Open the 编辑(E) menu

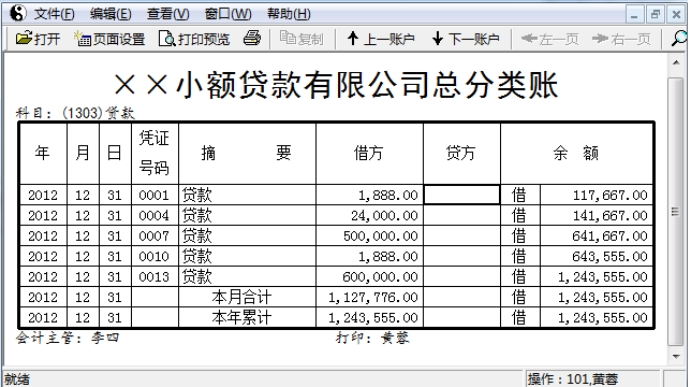pos(110,14)
